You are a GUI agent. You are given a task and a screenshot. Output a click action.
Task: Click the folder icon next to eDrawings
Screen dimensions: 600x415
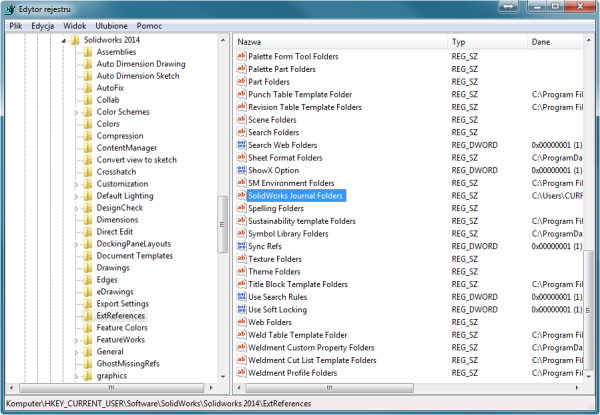pos(88,291)
